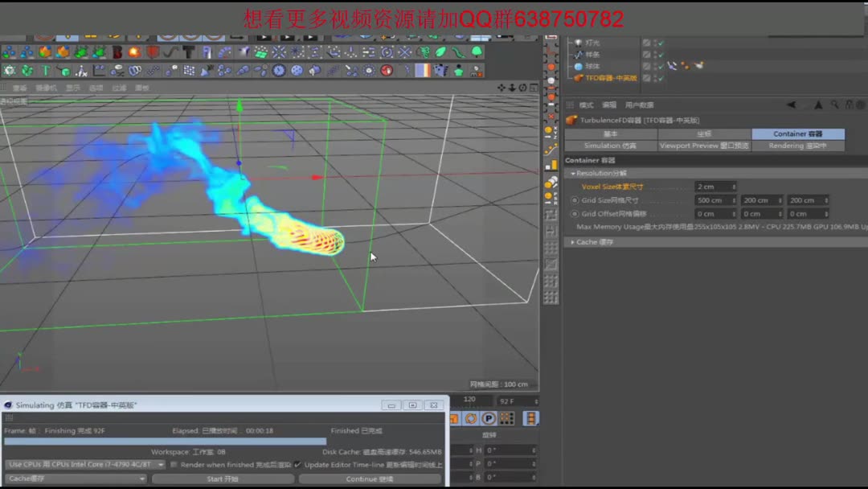The image size is (868, 489).
Task: Toggle the green checkmark beside 灯光 light object
Action: tap(661, 43)
